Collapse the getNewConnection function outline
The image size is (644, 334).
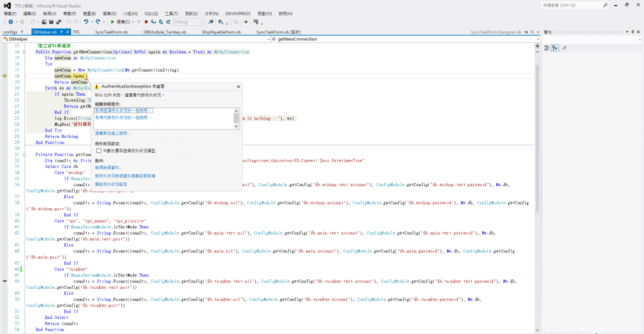[x=25, y=52]
